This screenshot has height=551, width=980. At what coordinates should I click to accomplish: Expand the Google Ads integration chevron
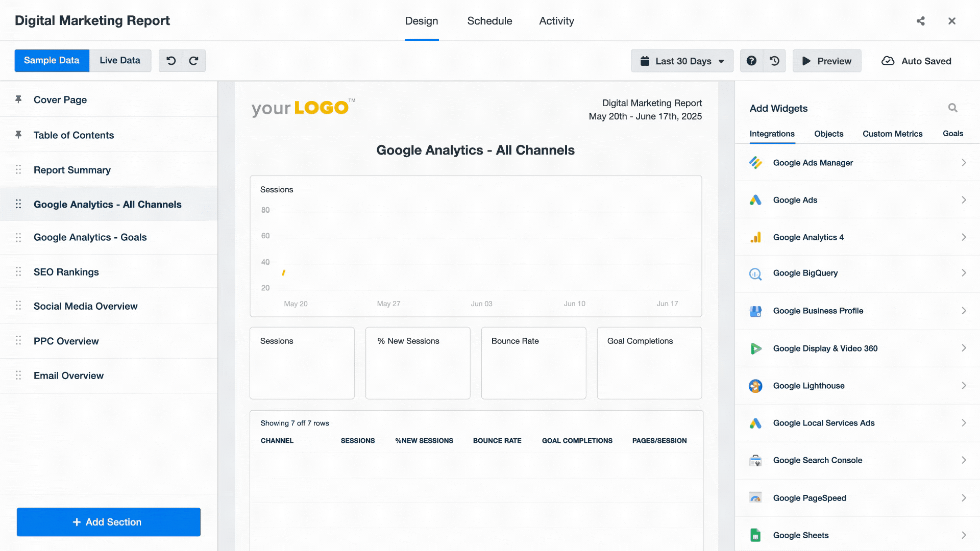(x=963, y=200)
